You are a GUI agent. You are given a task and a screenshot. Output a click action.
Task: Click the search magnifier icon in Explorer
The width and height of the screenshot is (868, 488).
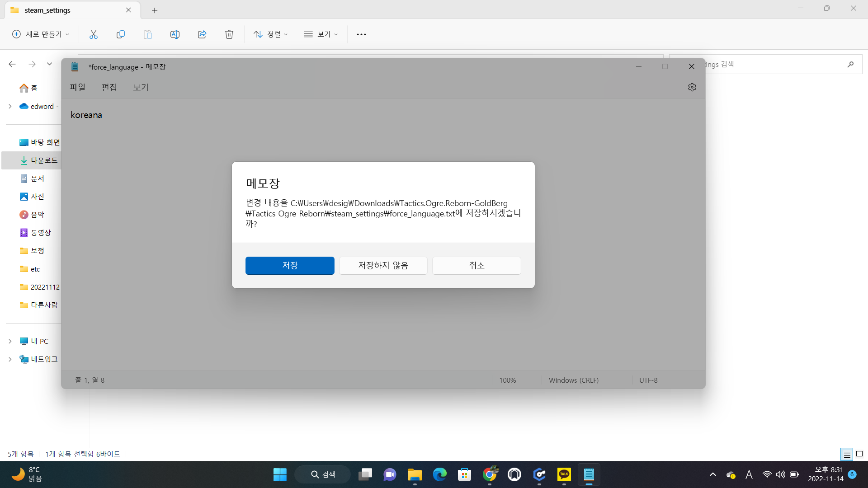850,65
